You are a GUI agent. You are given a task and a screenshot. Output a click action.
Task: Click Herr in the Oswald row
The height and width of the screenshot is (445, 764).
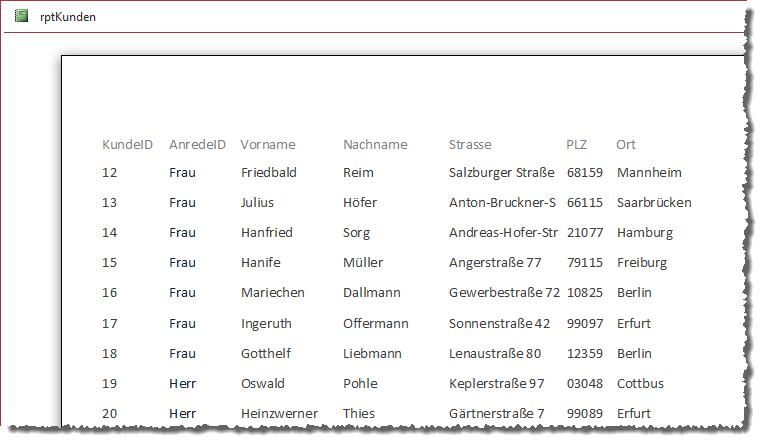tap(182, 384)
